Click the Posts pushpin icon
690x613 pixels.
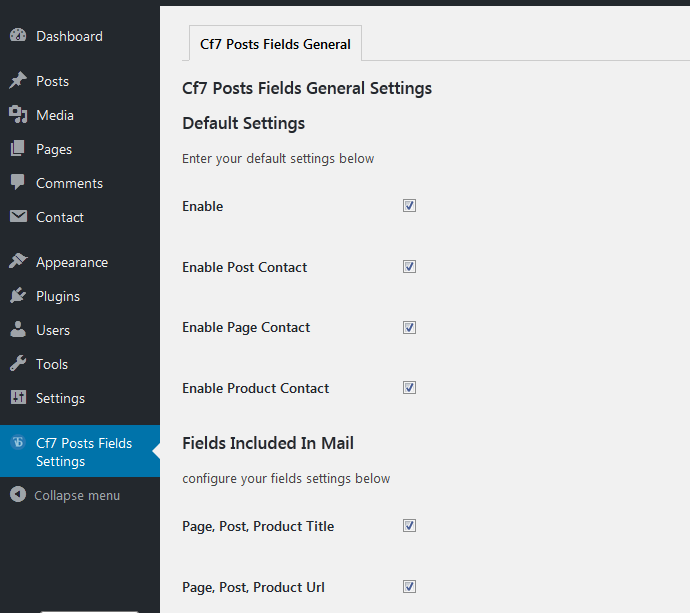coord(18,81)
